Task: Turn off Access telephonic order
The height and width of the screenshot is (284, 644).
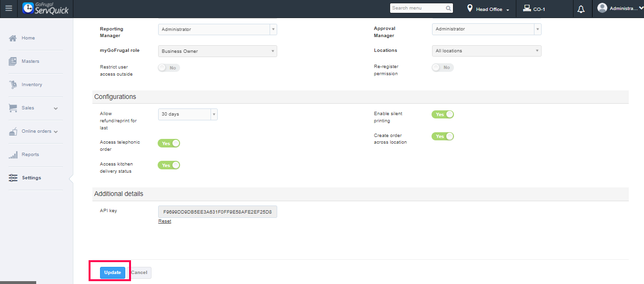Action: (x=169, y=143)
